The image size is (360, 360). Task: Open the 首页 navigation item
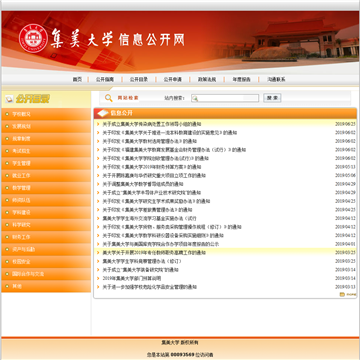click(77, 80)
